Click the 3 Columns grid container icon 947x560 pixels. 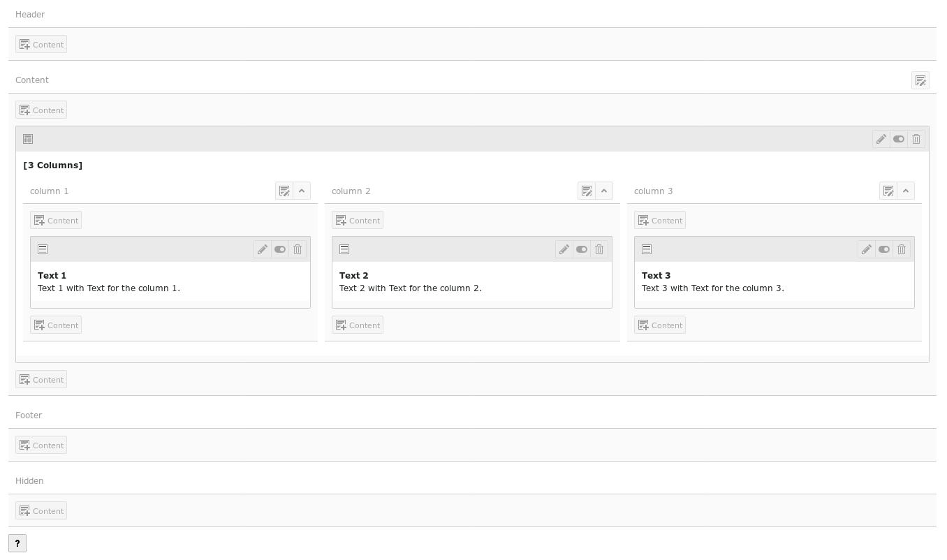point(28,139)
